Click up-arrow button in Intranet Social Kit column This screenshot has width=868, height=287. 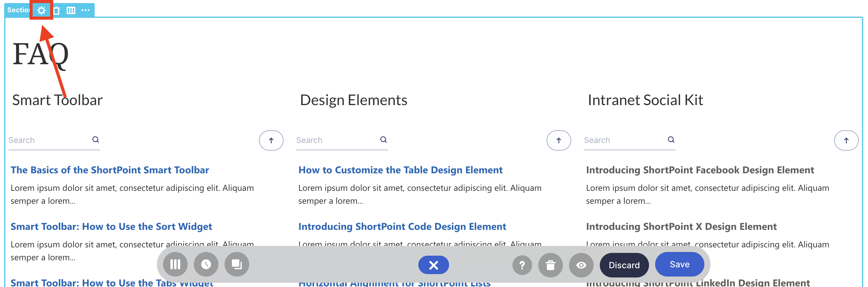click(846, 140)
